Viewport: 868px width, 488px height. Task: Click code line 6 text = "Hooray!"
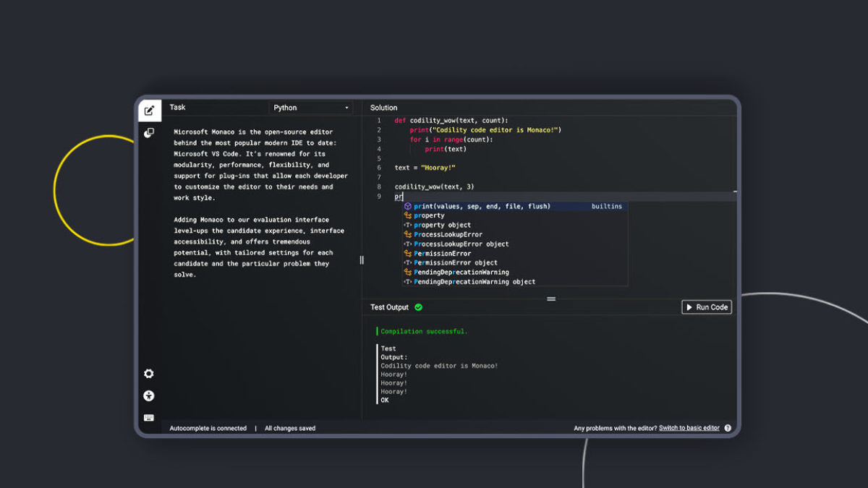pos(425,168)
